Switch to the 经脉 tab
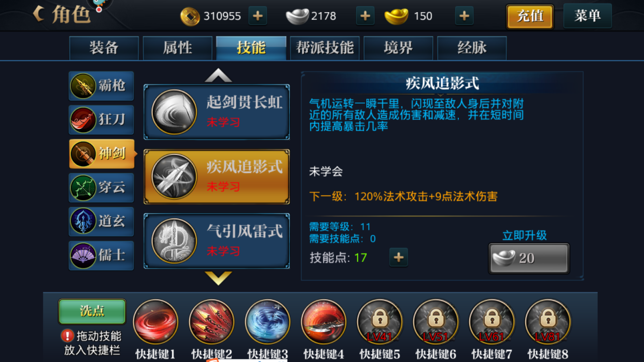The image size is (644, 362). click(472, 48)
